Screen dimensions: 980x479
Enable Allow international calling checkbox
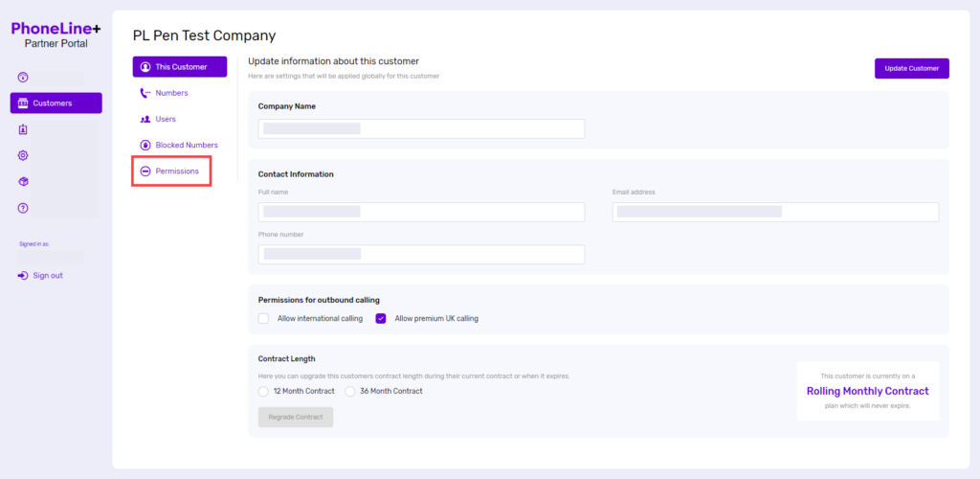(x=264, y=318)
